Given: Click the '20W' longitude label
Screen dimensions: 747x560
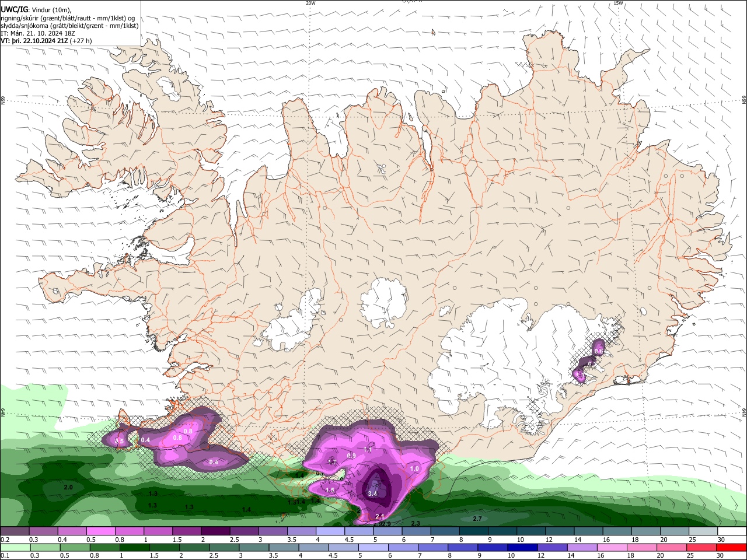Looking at the screenshot, I should (310, 3).
